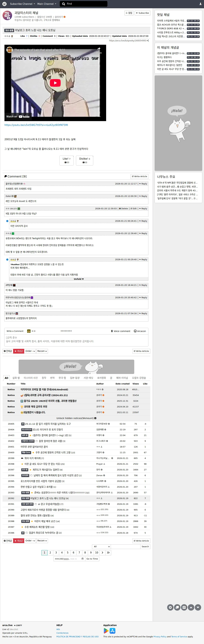204x644 pixels.
Task: Reply to 망고설기's comment
Action: pos(143,313)
